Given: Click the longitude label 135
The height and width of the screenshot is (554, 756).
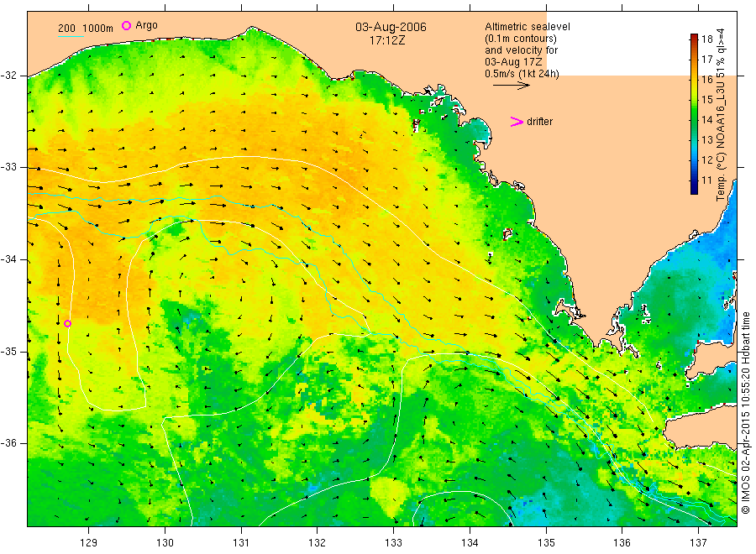Looking at the screenshot, I should (x=546, y=543).
